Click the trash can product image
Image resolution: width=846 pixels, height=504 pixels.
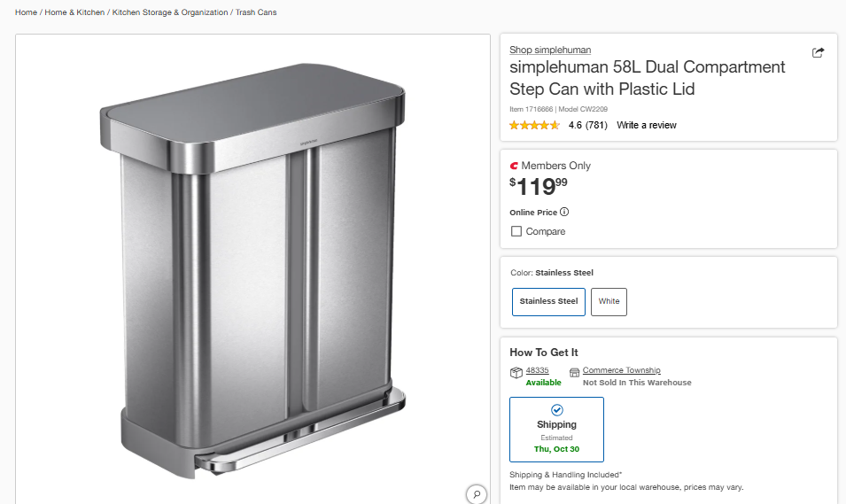(x=252, y=266)
